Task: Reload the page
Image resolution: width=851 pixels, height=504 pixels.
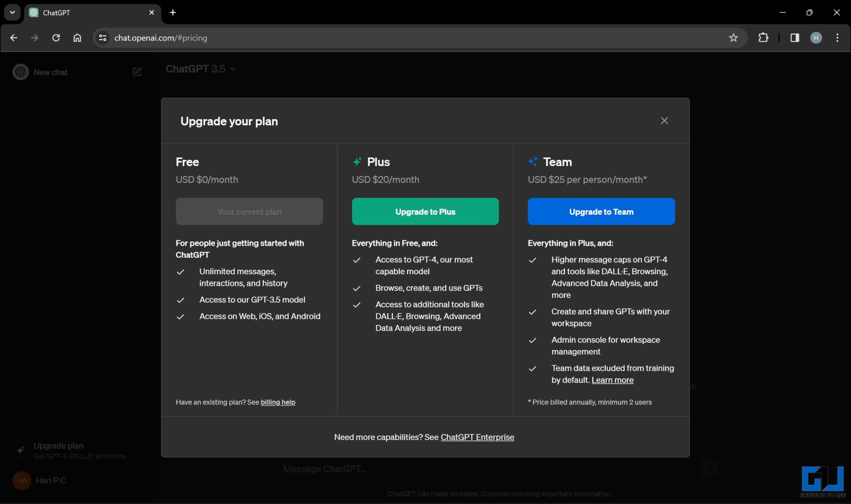Action: point(56,38)
